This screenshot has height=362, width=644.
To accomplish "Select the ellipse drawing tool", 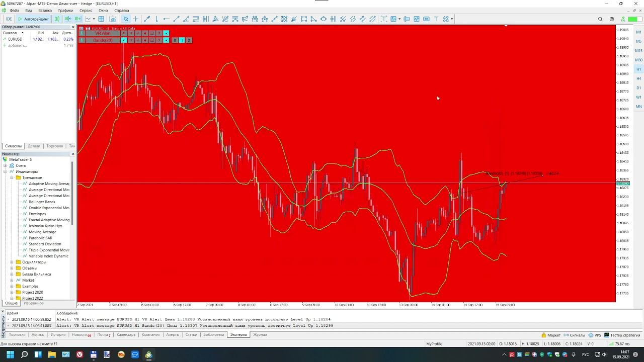I will pyautogui.click(x=324, y=19).
